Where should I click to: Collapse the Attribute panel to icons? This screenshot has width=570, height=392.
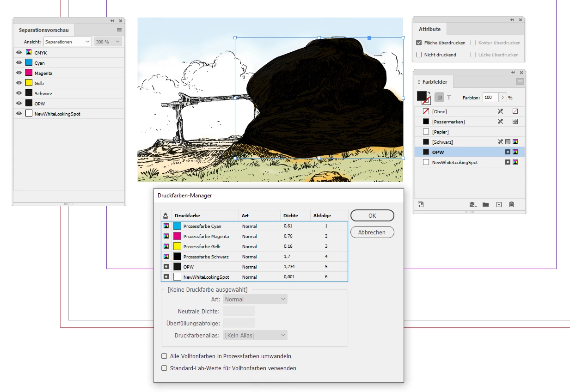pyautogui.click(x=512, y=20)
